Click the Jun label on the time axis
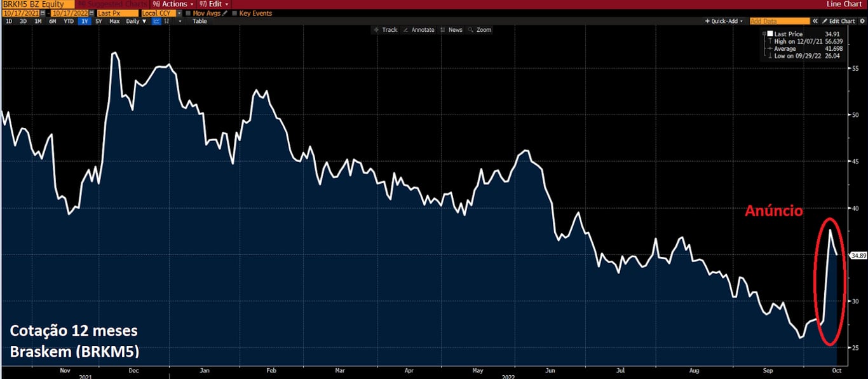The height and width of the screenshot is (379, 868). click(x=551, y=369)
